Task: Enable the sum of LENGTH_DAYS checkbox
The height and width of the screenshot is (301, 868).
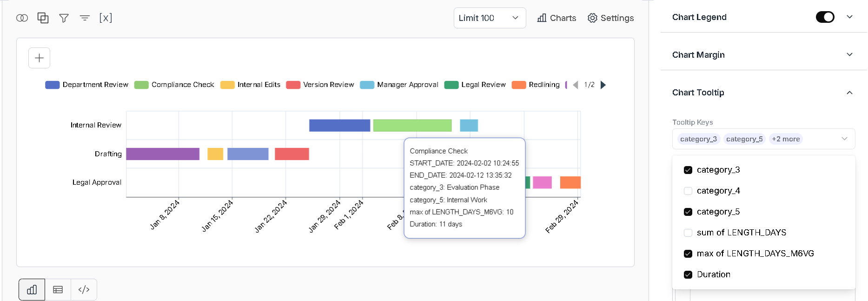Action: coord(688,233)
